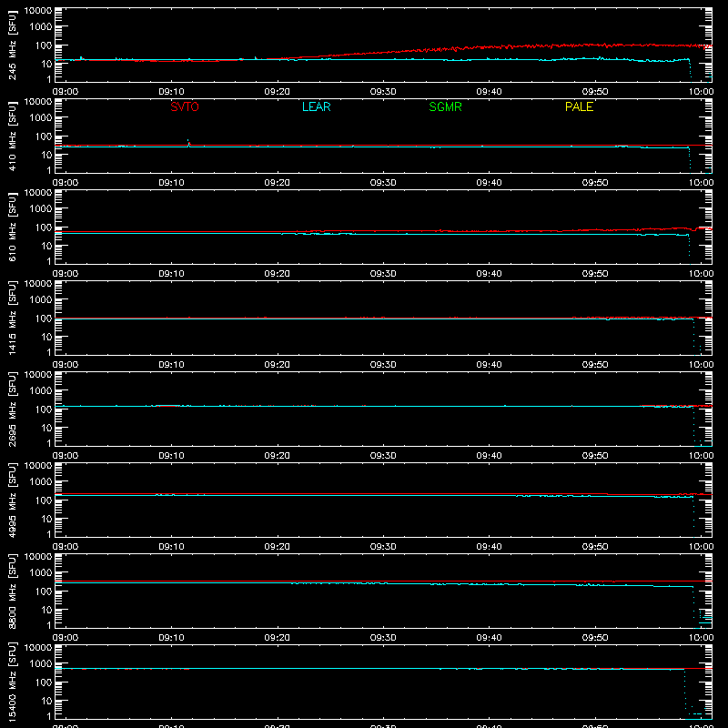Click the 100 tick label on 15400 MHz axis
Image resolution: width=728 pixels, height=728 pixels.
[44, 682]
